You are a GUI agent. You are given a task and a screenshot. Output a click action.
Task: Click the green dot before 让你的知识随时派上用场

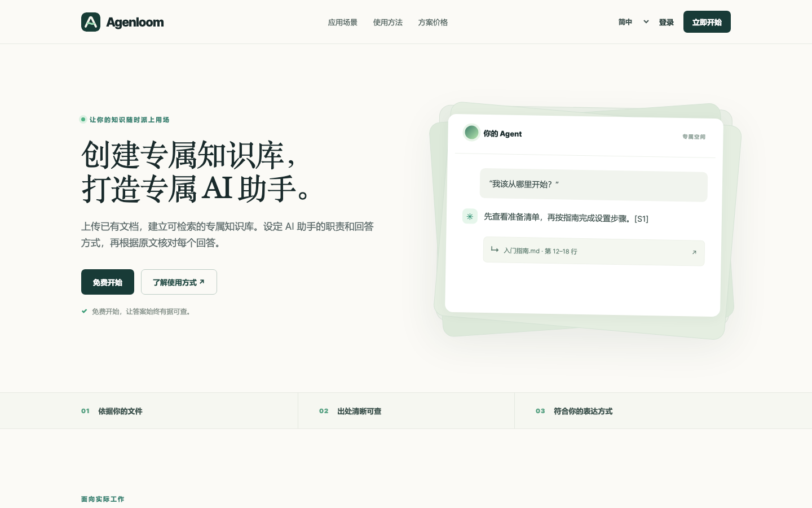(83, 120)
